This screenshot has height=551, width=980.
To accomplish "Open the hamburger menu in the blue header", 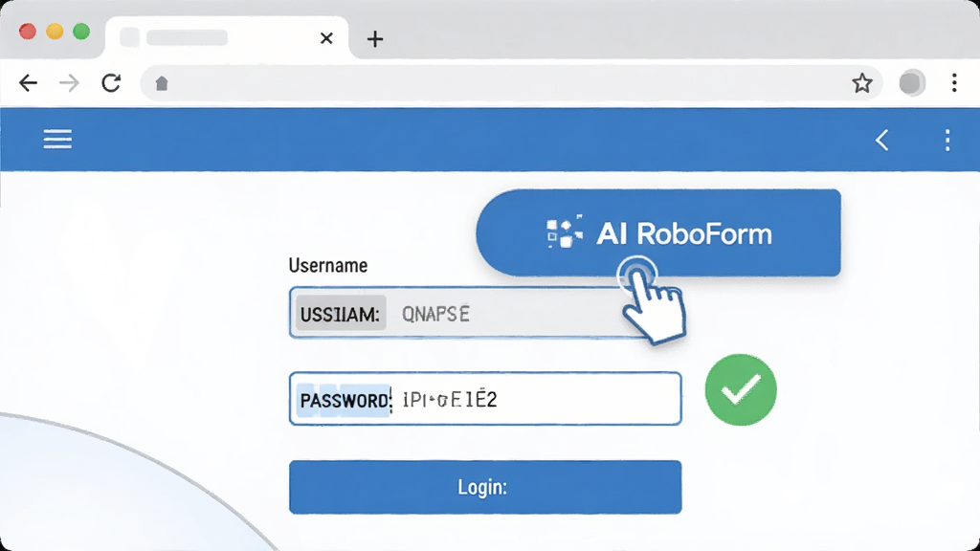I will (57, 139).
